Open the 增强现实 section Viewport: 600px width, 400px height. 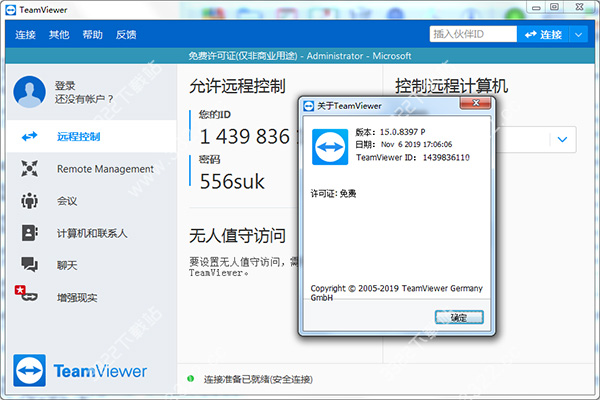pos(91,297)
